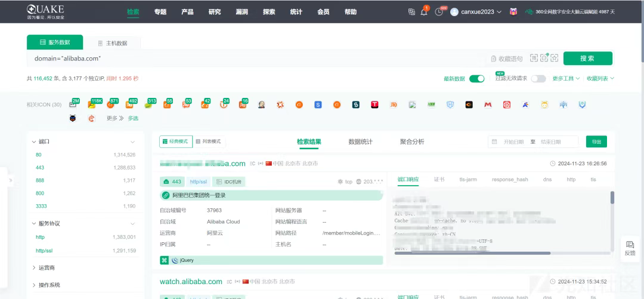Click the orange 淘 related icon

(x=394, y=105)
